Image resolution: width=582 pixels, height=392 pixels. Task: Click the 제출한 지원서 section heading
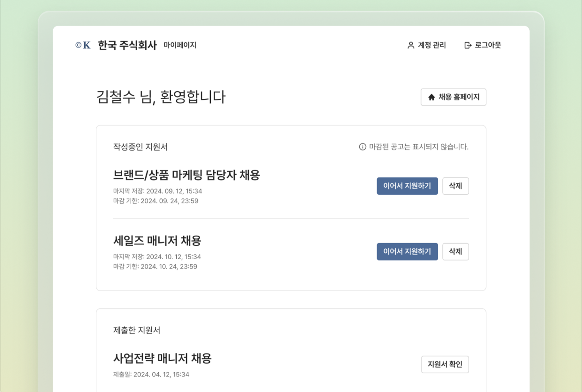(136, 330)
